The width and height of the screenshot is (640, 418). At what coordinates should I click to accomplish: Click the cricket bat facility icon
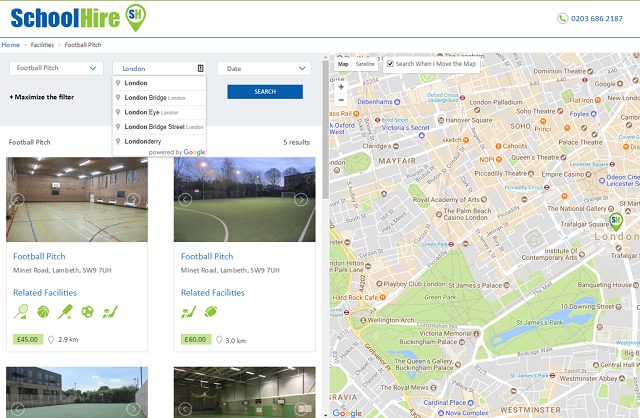click(x=65, y=312)
